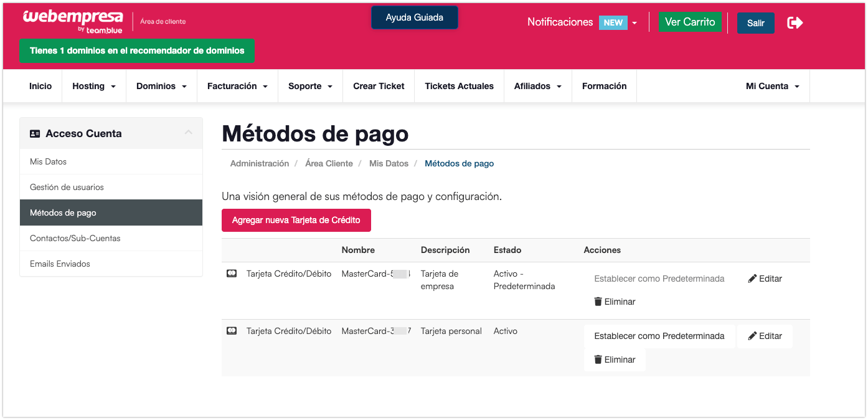
Task: Click the Webempresa logo
Action: [x=73, y=21]
